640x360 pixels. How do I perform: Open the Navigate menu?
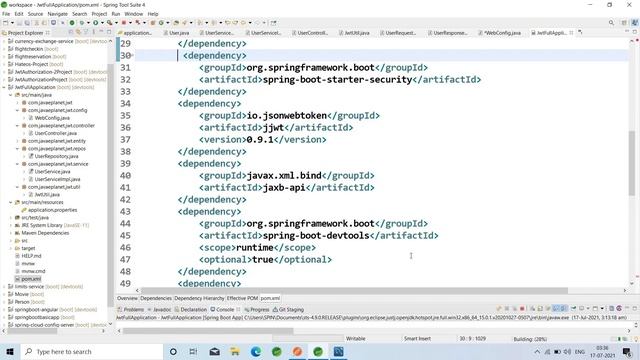(58, 14)
